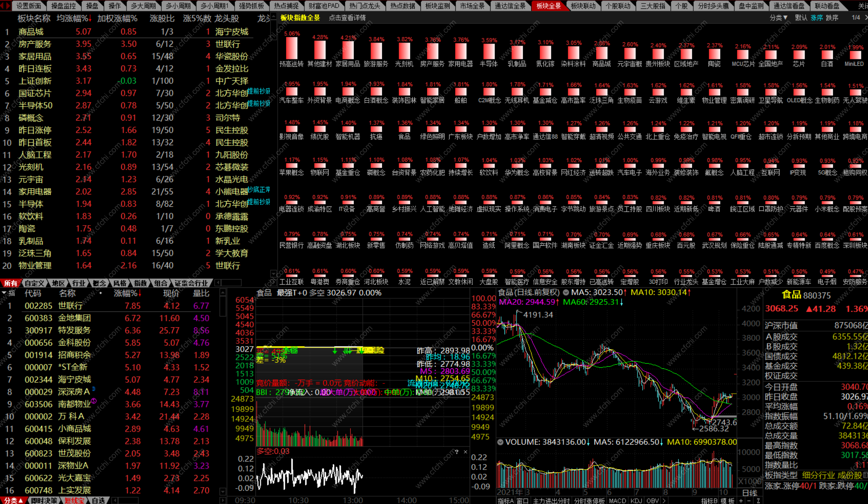Viewport: 868px width, 504px height.
Task: Click the 点击查看详情 link
Action: click(x=347, y=17)
